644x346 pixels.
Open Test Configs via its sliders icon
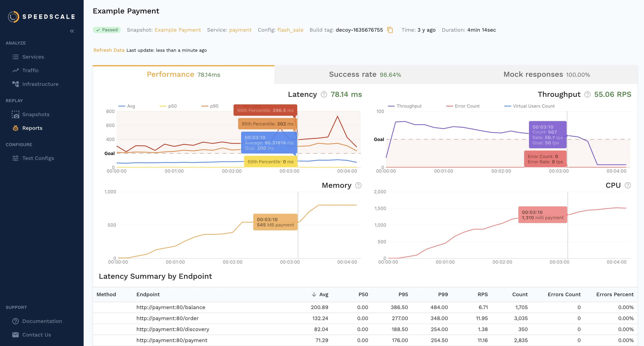[x=16, y=158]
